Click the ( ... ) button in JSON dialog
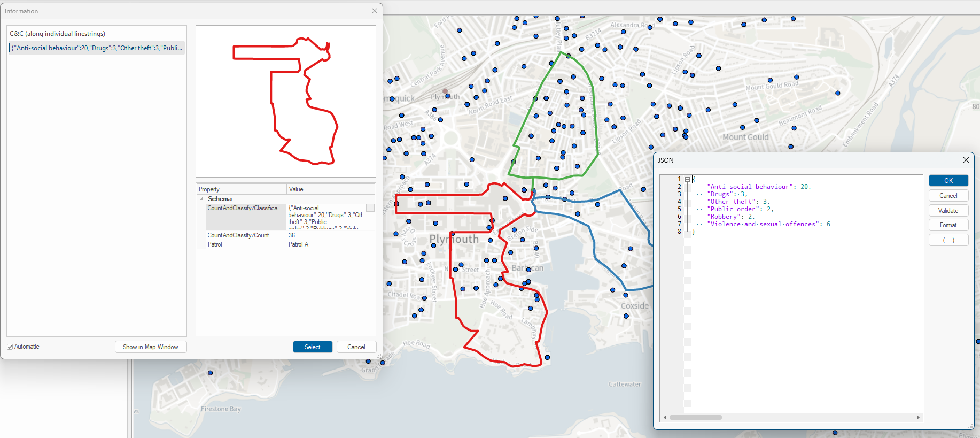This screenshot has height=438, width=980. [948, 240]
